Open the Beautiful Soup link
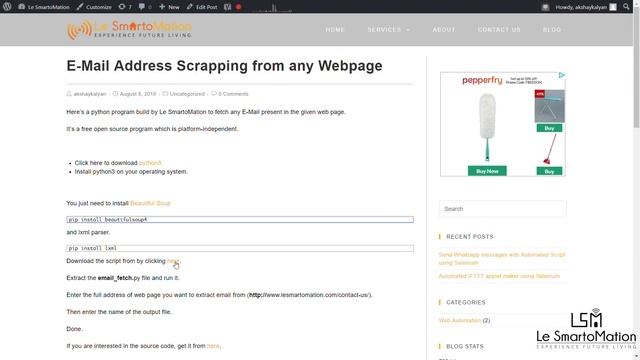The height and width of the screenshot is (360, 640). pos(150,203)
